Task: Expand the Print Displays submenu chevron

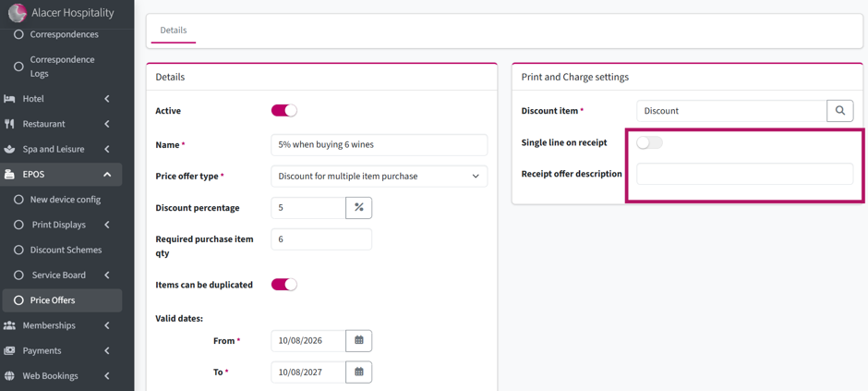Action: tap(107, 225)
